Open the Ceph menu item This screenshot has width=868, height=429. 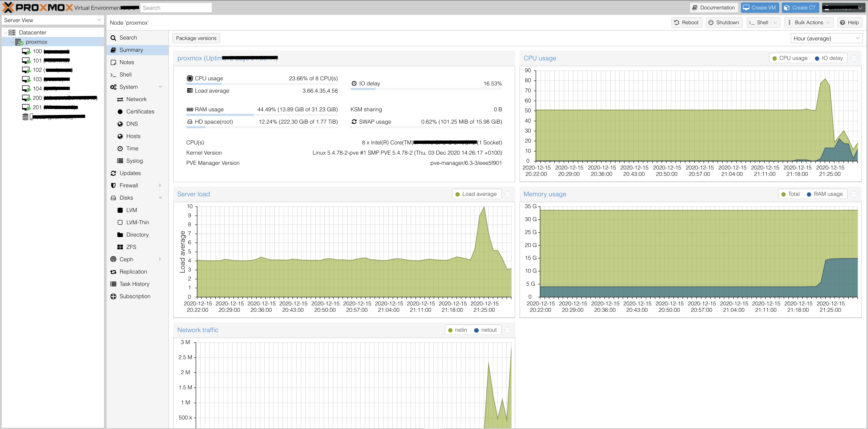pyautogui.click(x=138, y=259)
